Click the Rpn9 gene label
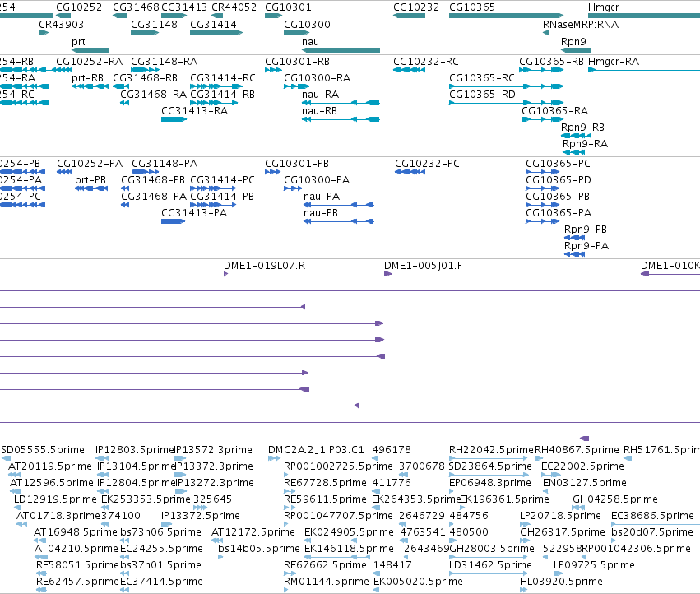Screen dimensions: 700x594 (573, 41)
